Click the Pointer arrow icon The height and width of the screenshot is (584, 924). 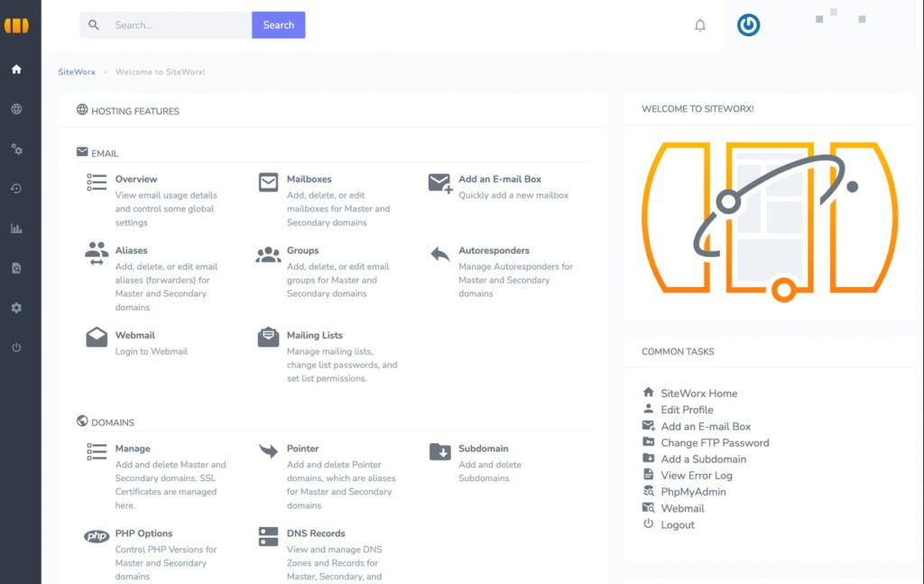coord(268,450)
